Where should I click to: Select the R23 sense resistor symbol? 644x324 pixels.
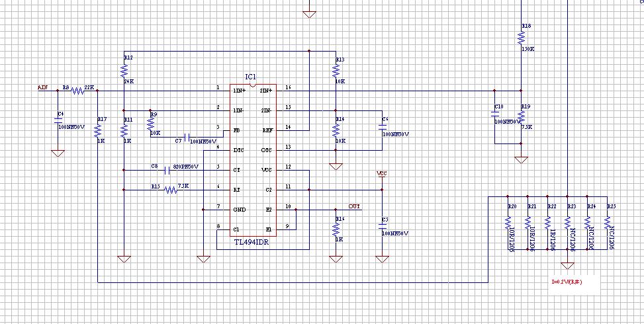[568, 223]
